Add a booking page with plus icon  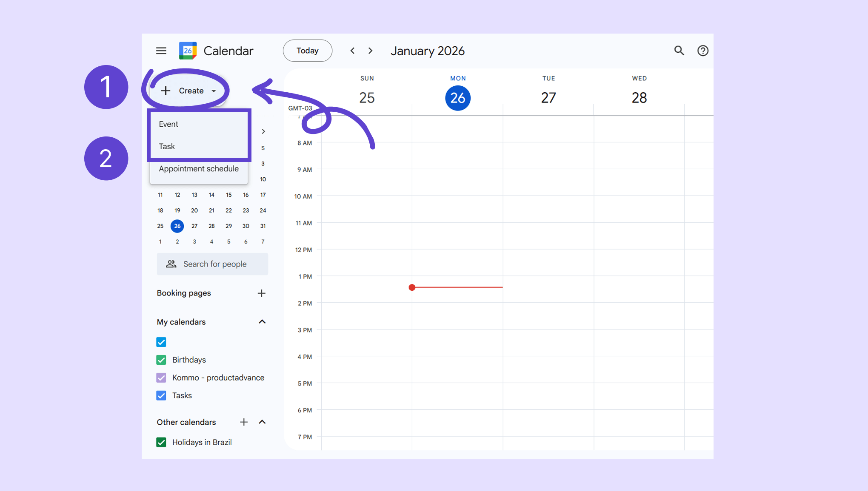261,293
